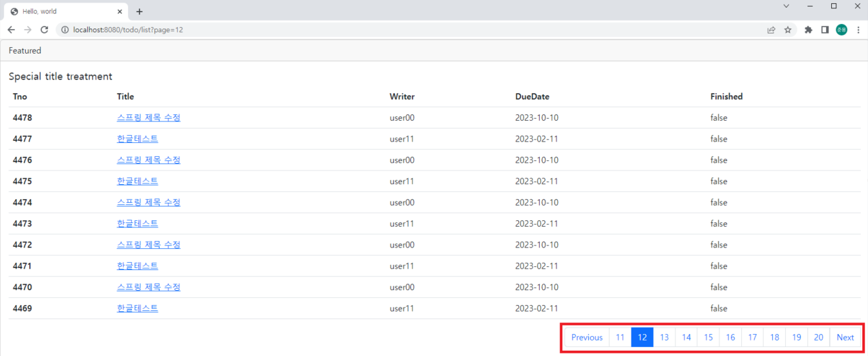
Task: Reload the page with refresh icon
Action: coord(45,30)
